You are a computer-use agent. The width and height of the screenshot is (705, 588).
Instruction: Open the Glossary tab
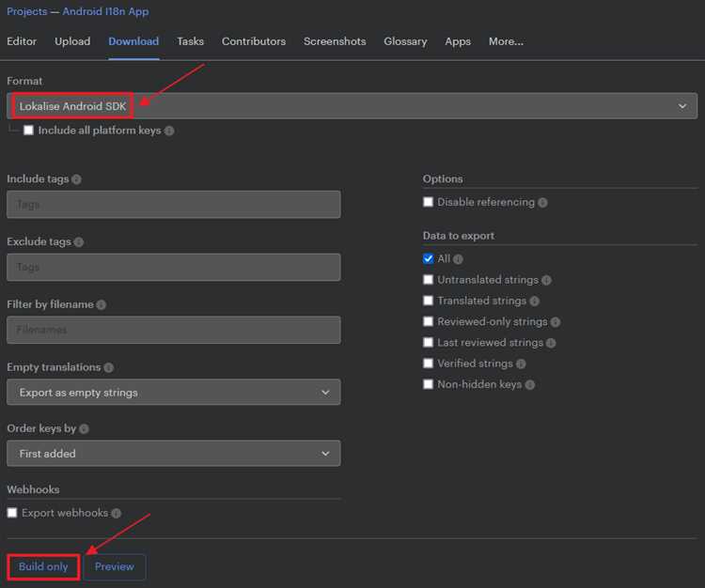point(405,41)
